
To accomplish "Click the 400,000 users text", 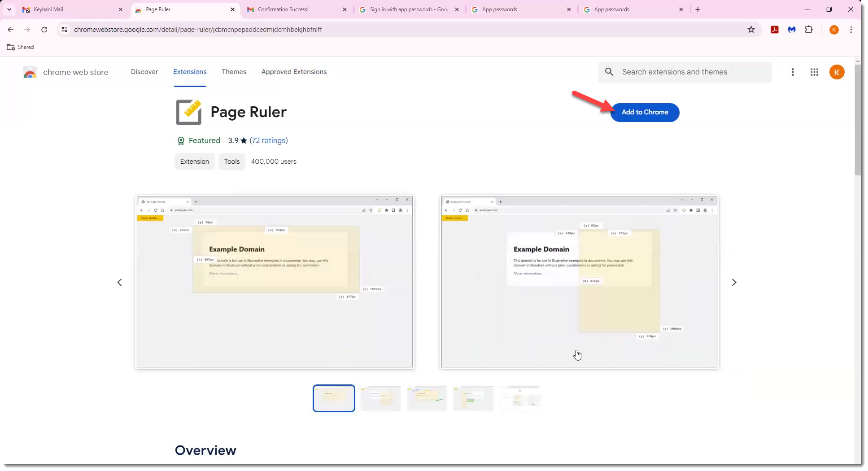I will 274,161.
